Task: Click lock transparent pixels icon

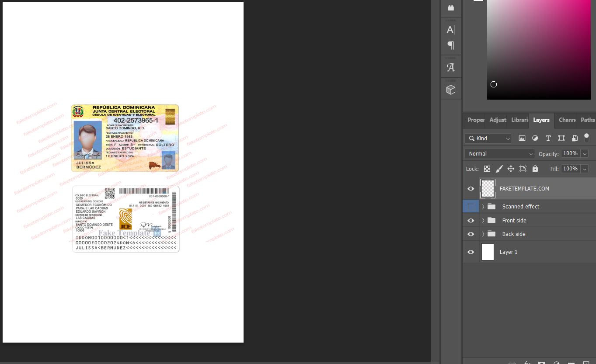Action: [487, 169]
